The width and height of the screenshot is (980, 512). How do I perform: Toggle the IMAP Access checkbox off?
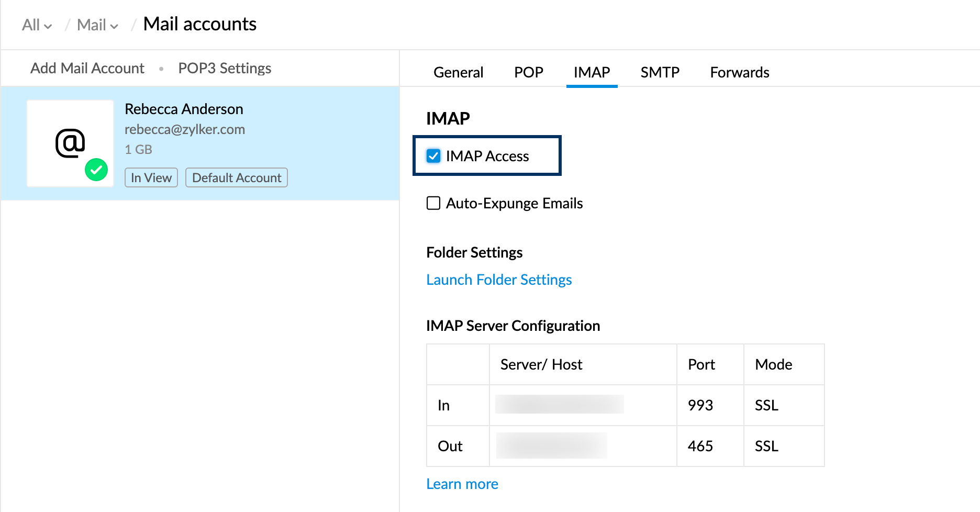tap(433, 155)
